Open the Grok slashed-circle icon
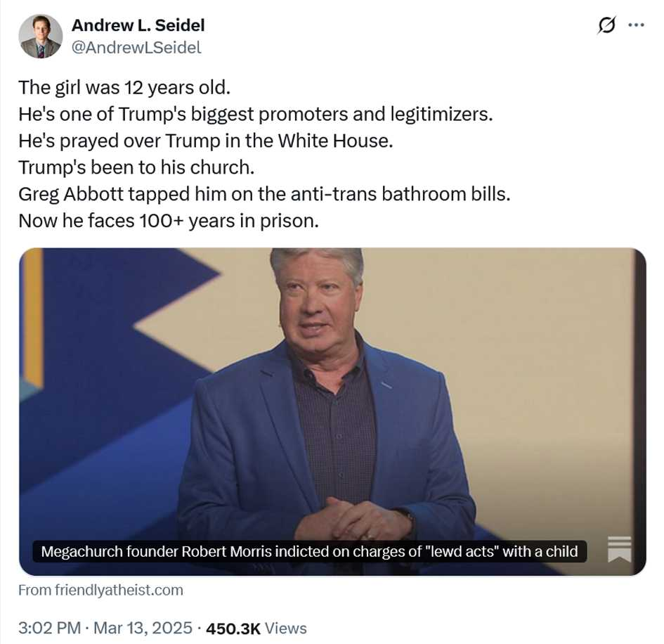Screen dimensions: 664x644 606,25
